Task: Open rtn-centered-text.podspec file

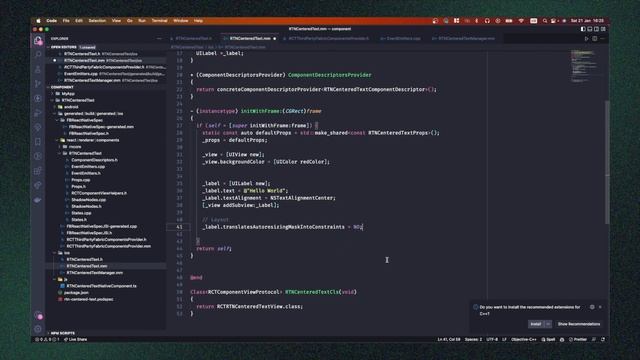Action: (x=89, y=299)
